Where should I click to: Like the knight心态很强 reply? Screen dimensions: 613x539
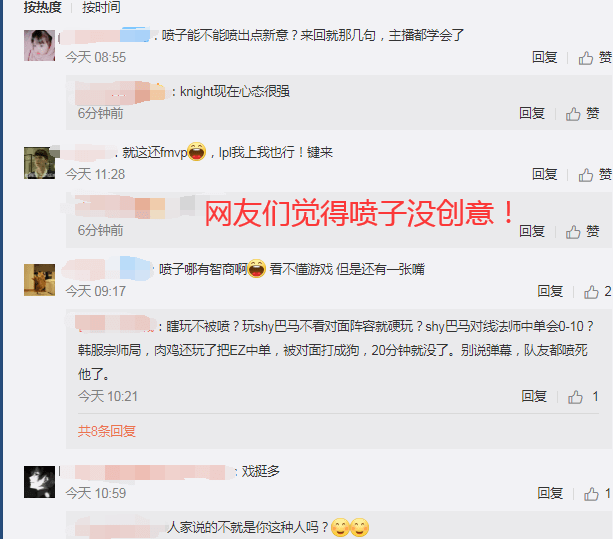582,114
